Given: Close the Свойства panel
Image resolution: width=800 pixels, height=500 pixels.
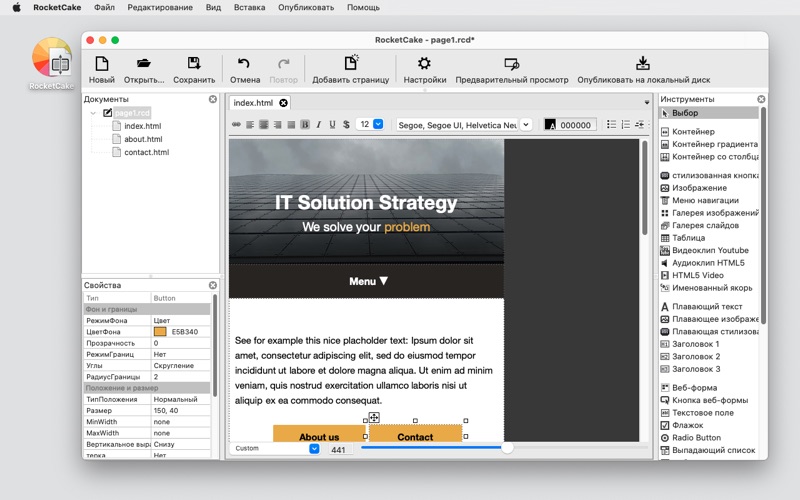Looking at the screenshot, I should 213,285.
